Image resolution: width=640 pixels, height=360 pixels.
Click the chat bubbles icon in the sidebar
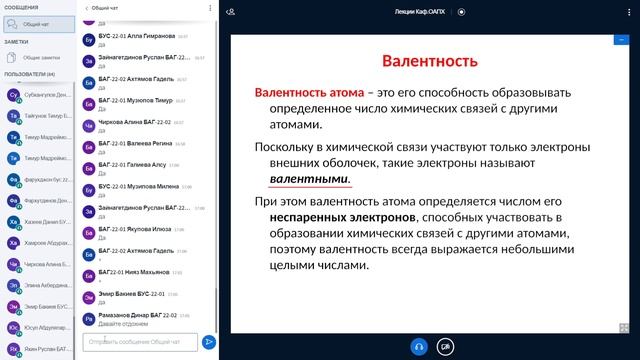click(12, 24)
